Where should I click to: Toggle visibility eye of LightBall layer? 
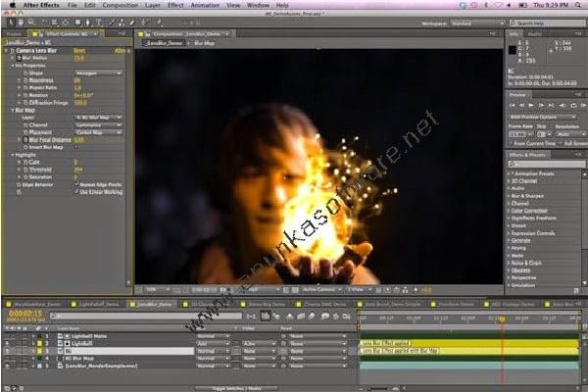tap(7, 343)
